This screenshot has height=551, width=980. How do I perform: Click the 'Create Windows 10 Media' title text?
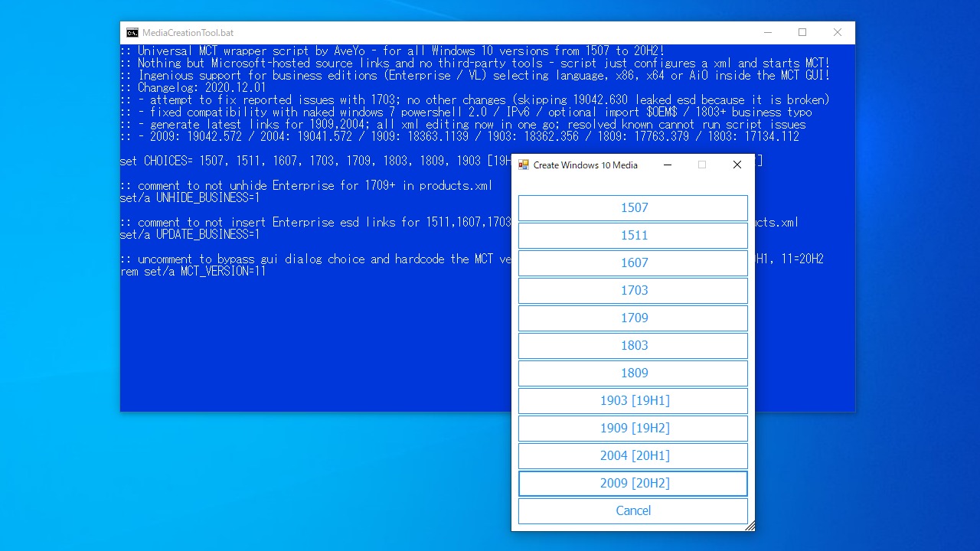click(586, 165)
